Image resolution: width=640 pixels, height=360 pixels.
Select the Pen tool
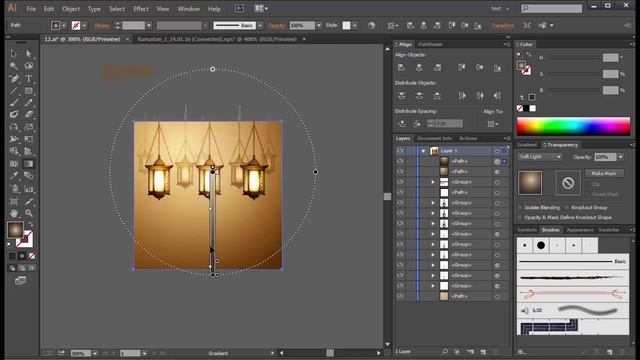pyautogui.click(x=13, y=78)
